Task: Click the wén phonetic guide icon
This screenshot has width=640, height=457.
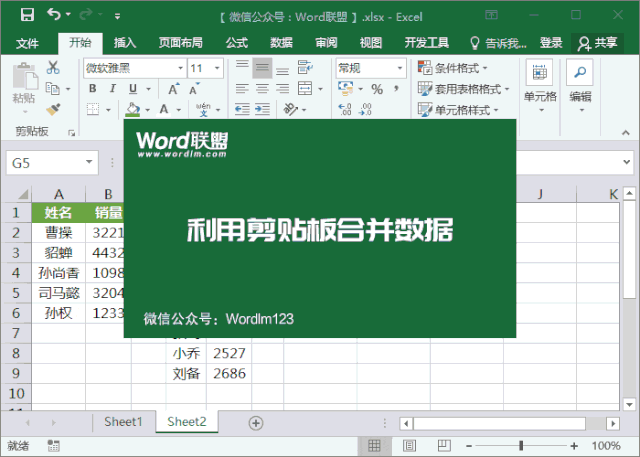Action: [203, 109]
